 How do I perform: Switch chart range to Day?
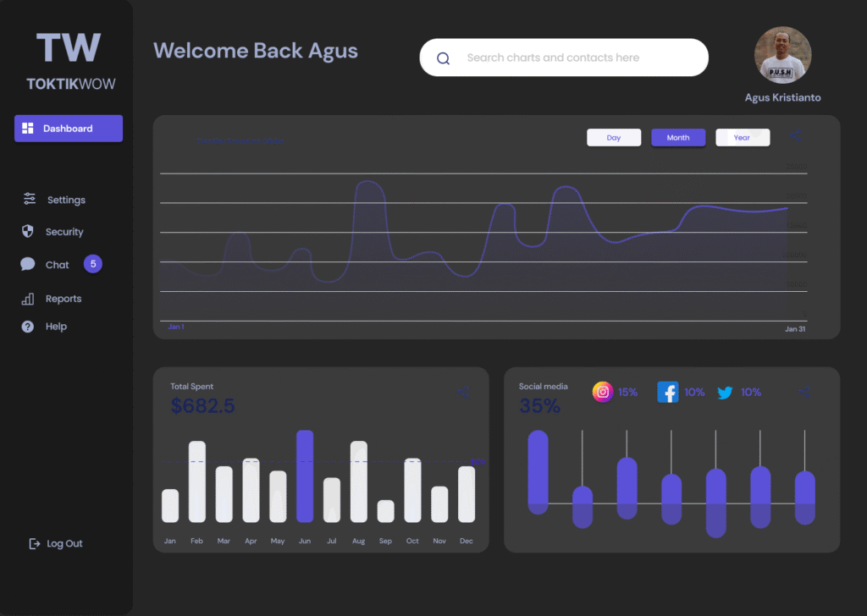coord(614,138)
